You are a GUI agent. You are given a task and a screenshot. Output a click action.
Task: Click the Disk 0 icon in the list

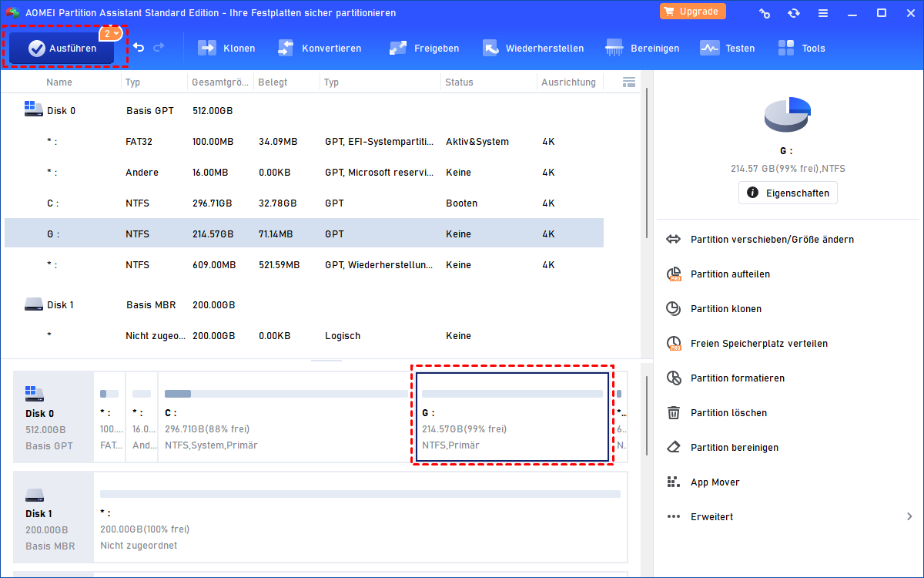[33, 109]
